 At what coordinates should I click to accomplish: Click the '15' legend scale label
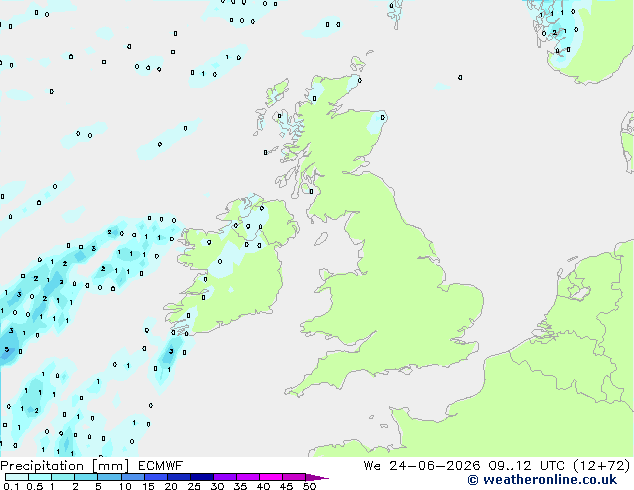148,486
